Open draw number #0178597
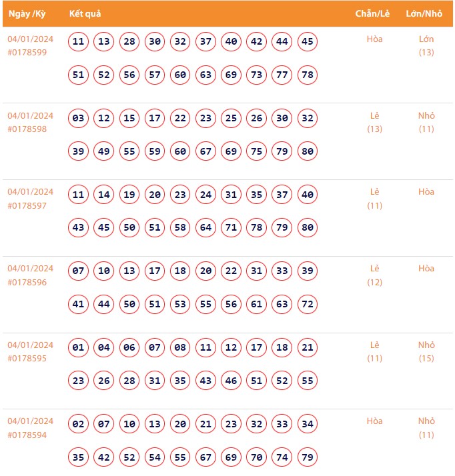 27,205
